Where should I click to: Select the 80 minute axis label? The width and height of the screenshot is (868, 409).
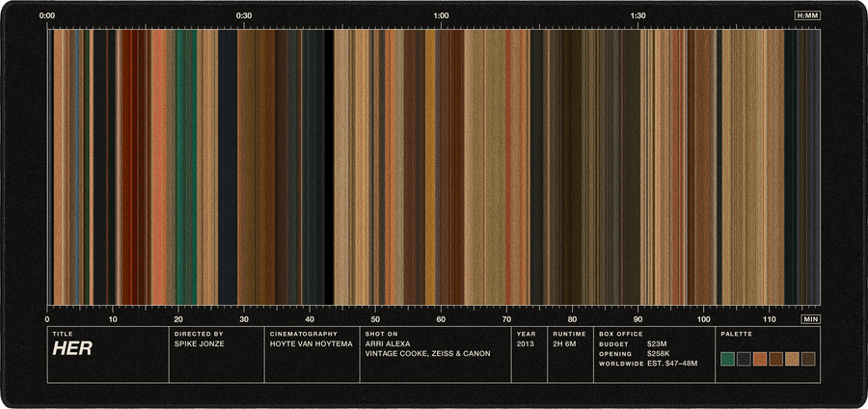572,319
